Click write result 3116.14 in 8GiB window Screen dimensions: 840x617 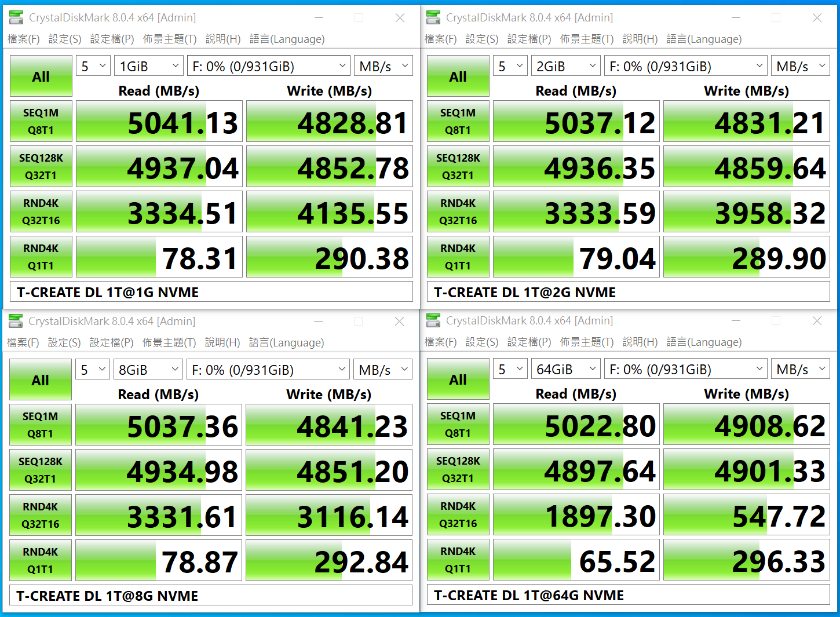coord(329,515)
